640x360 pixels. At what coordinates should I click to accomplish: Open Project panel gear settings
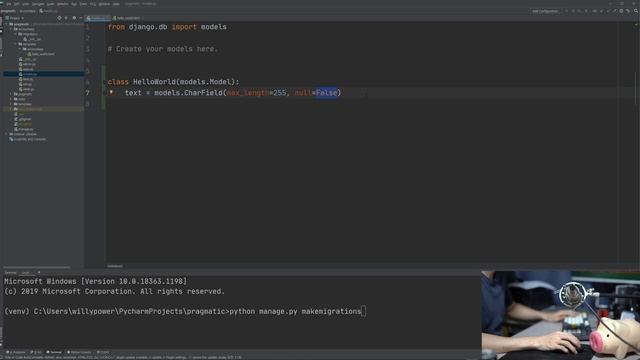coord(74,18)
